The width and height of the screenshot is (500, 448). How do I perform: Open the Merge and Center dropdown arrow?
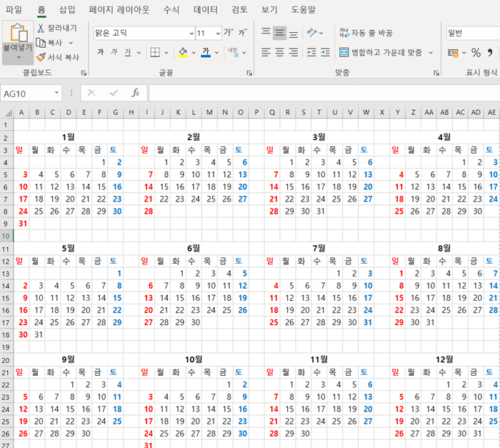pyautogui.click(x=431, y=53)
